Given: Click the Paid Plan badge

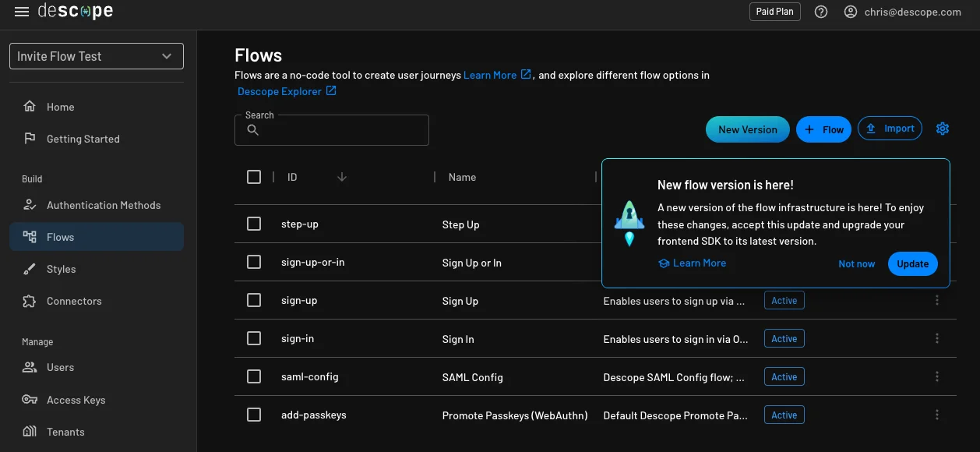Looking at the screenshot, I should [x=775, y=12].
